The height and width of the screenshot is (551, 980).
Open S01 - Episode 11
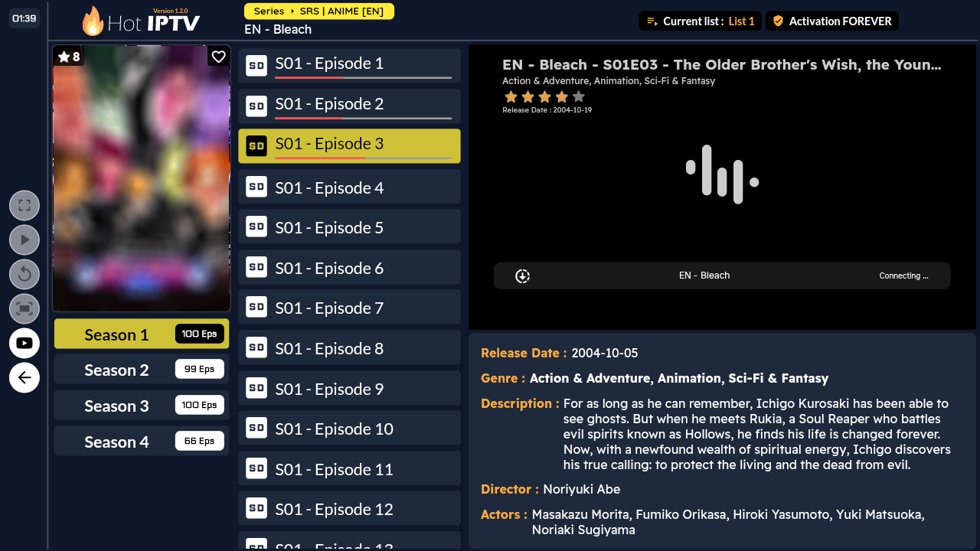coord(349,468)
